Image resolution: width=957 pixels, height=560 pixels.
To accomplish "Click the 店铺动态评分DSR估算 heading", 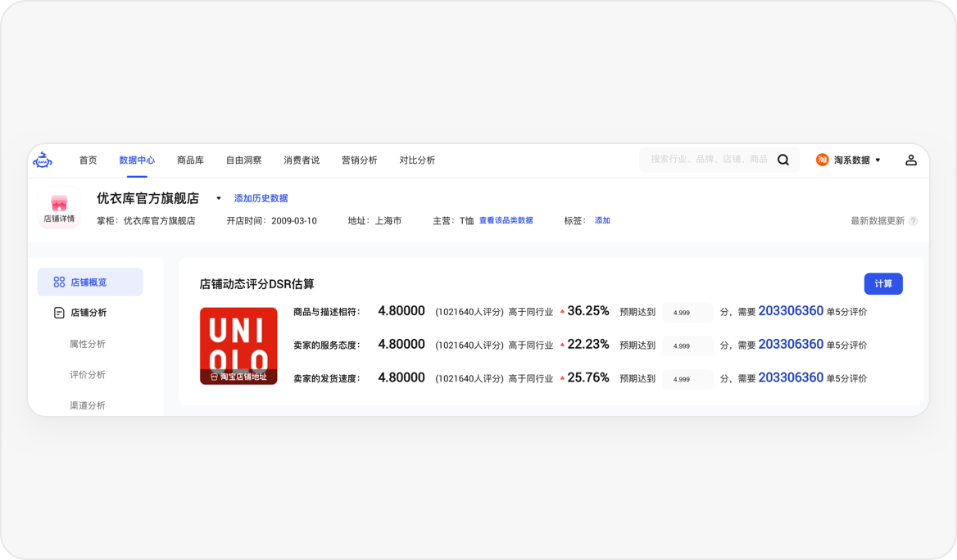I will point(257,283).
